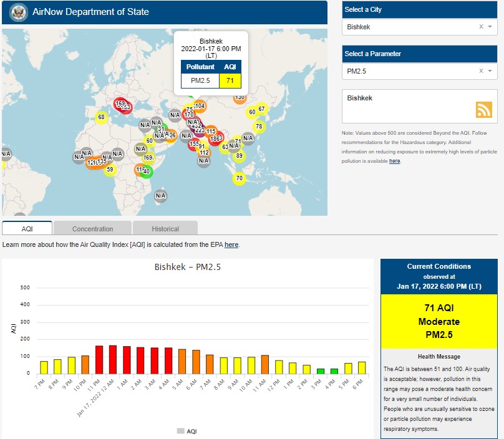The width and height of the screenshot is (504, 439).
Task: Open the Historical tab
Action: click(x=165, y=229)
